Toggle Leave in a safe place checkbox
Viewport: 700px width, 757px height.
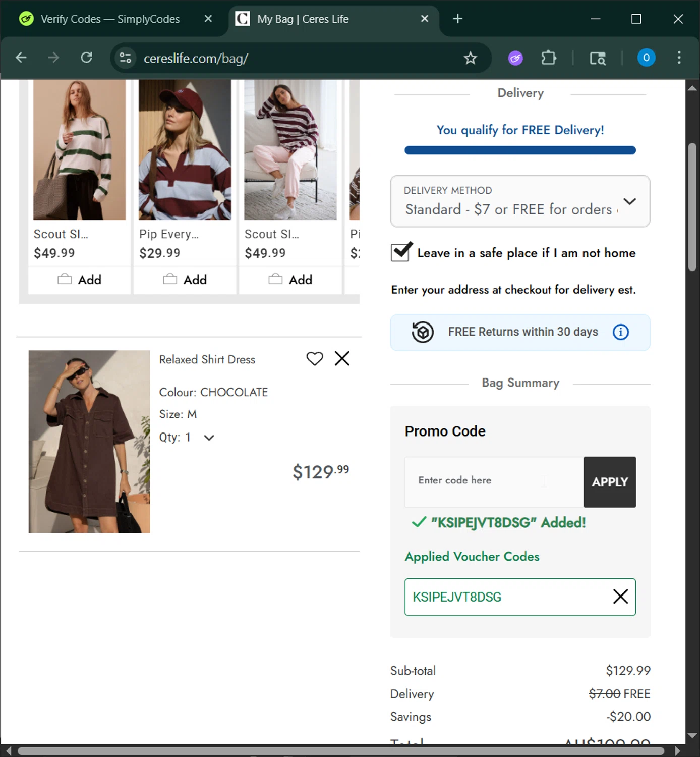[x=401, y=252]
